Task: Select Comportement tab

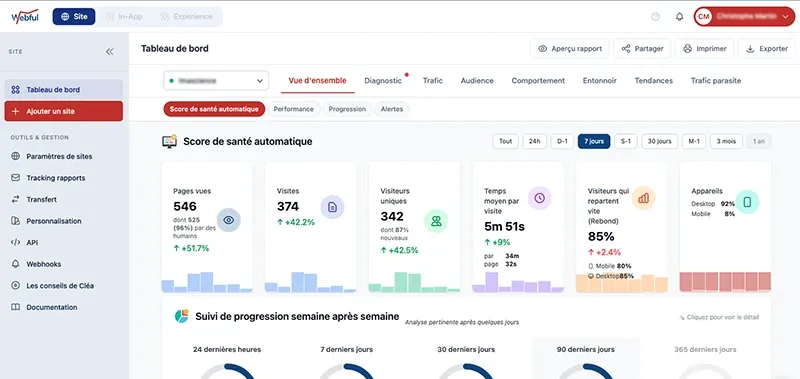Action: click(538, 81)
